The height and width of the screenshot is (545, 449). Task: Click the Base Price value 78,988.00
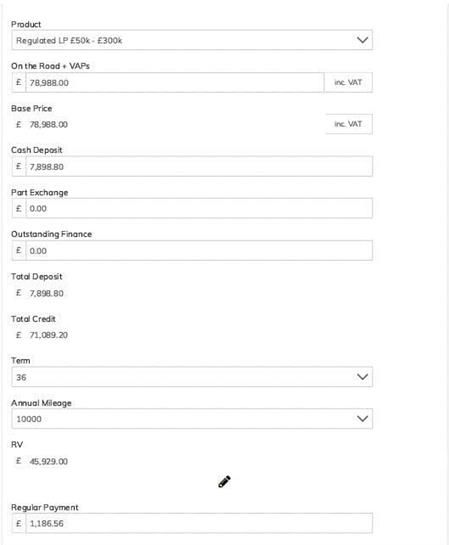[49, 124]
